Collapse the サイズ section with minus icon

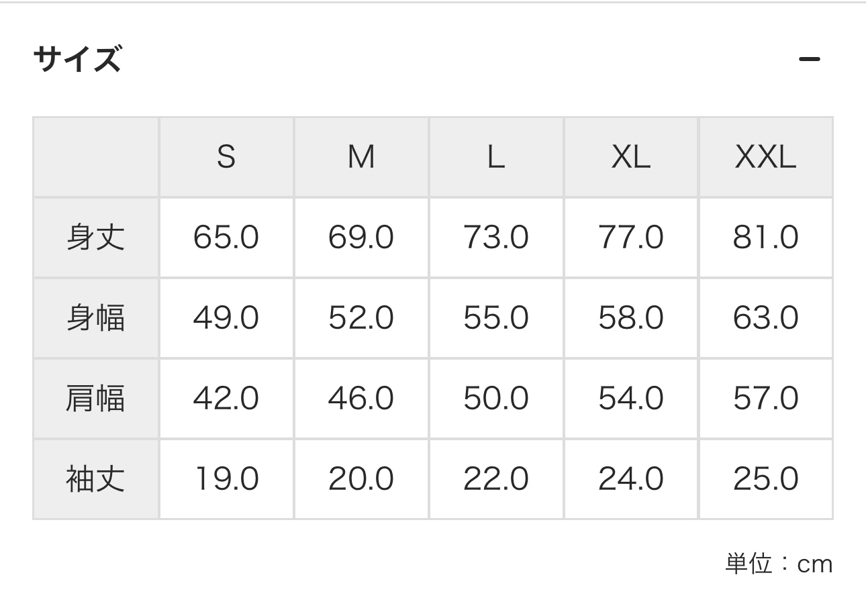pos(809,59)
